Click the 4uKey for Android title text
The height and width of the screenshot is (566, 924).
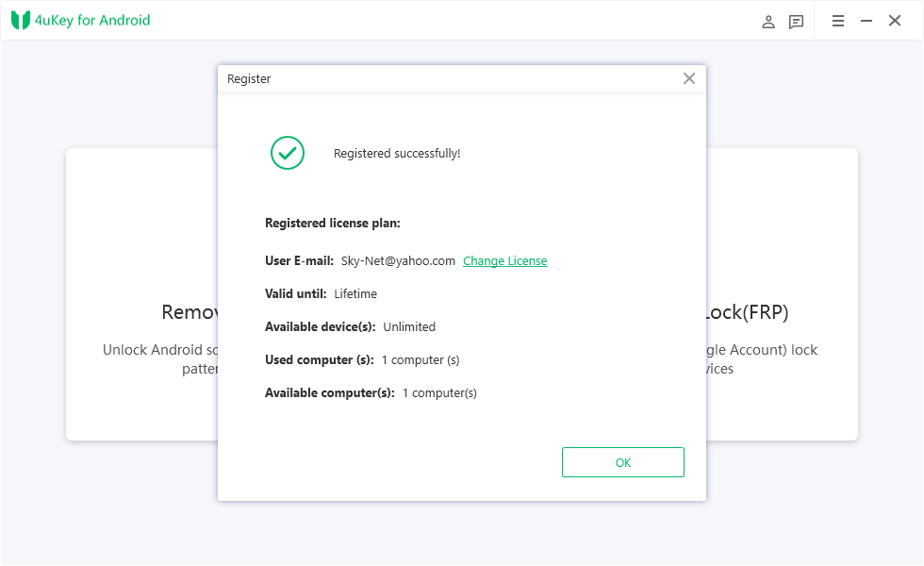tap(92, 20)
